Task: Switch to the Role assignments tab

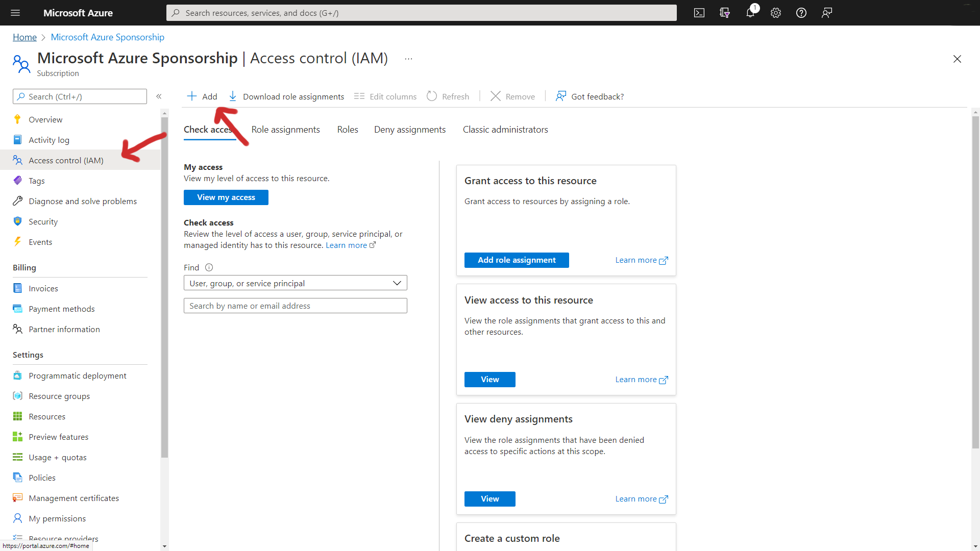Action: point(285,130)
